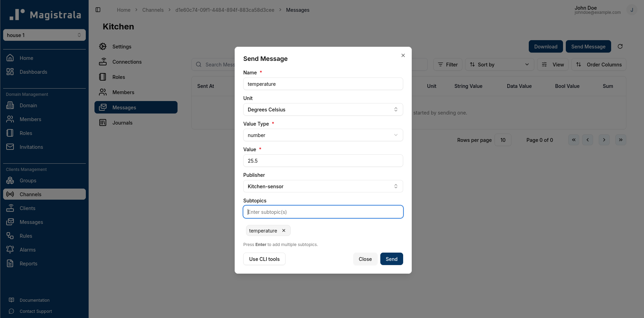644x318 pixels.
Task: Open Connections via its plug icon
Action: (x=103, y=62)
